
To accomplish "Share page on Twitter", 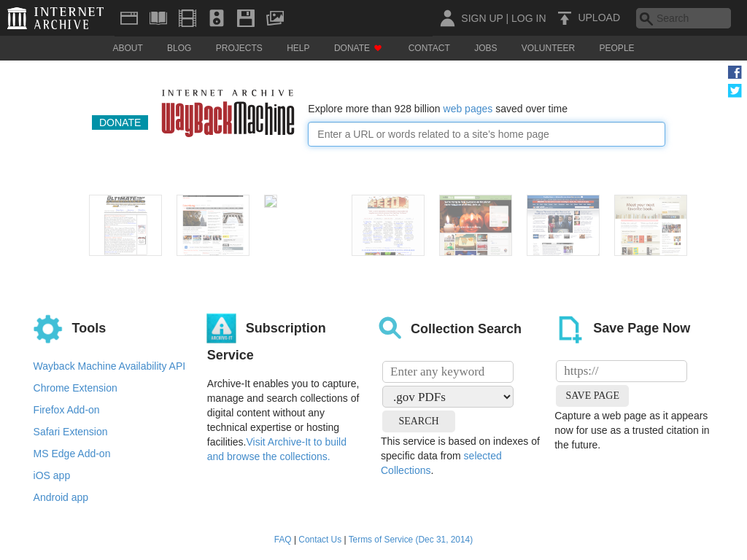I will coord(735,90).
